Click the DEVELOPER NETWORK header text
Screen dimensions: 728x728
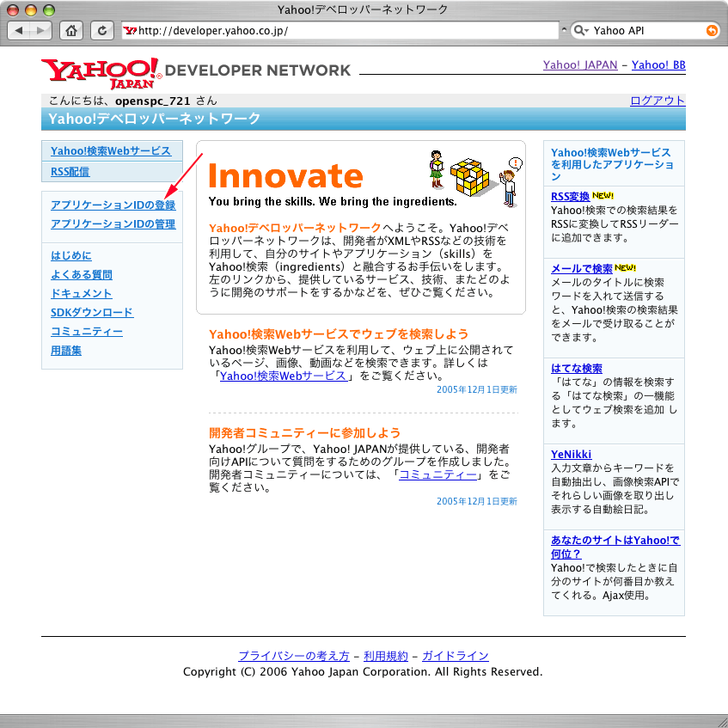[258, 70]
